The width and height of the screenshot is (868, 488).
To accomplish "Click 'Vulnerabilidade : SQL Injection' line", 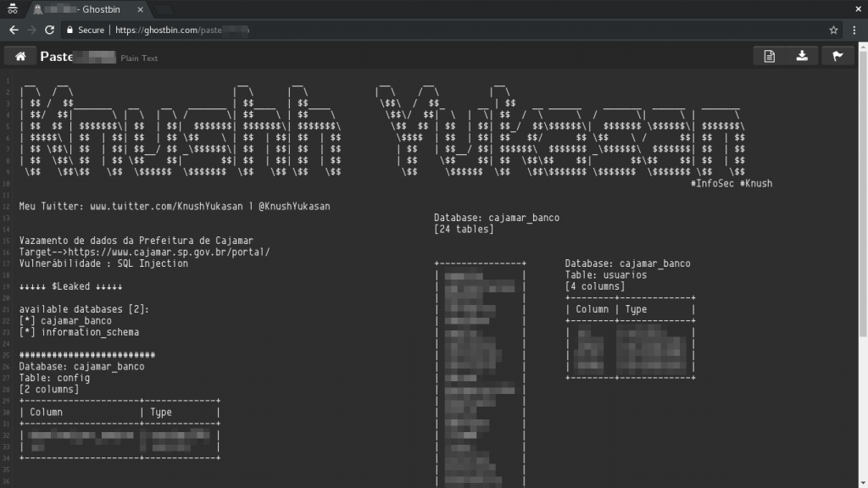I will pos(103,263).
